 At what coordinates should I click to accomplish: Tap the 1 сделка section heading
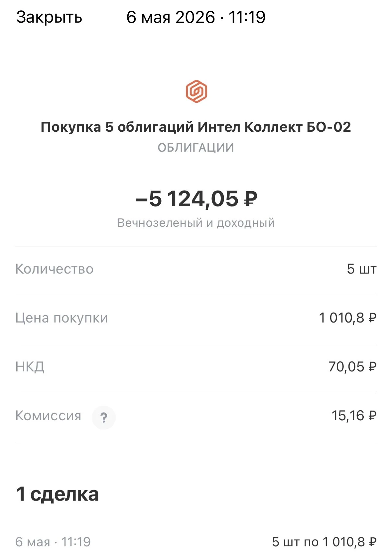[58, 494]
